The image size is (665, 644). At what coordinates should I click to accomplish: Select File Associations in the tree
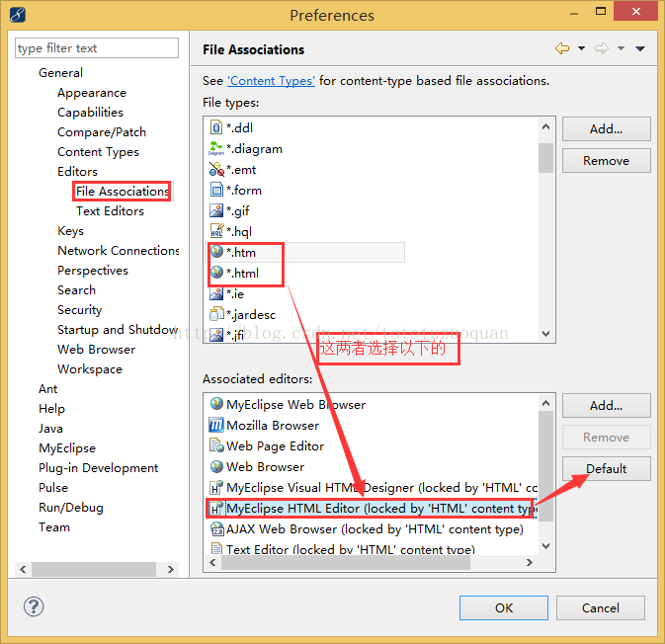tap(123, 192)
